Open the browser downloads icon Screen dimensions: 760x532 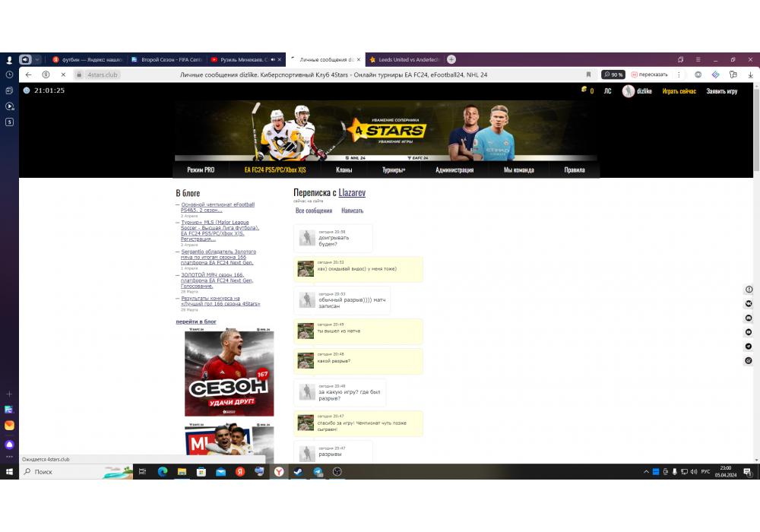[x=750, y=74]
